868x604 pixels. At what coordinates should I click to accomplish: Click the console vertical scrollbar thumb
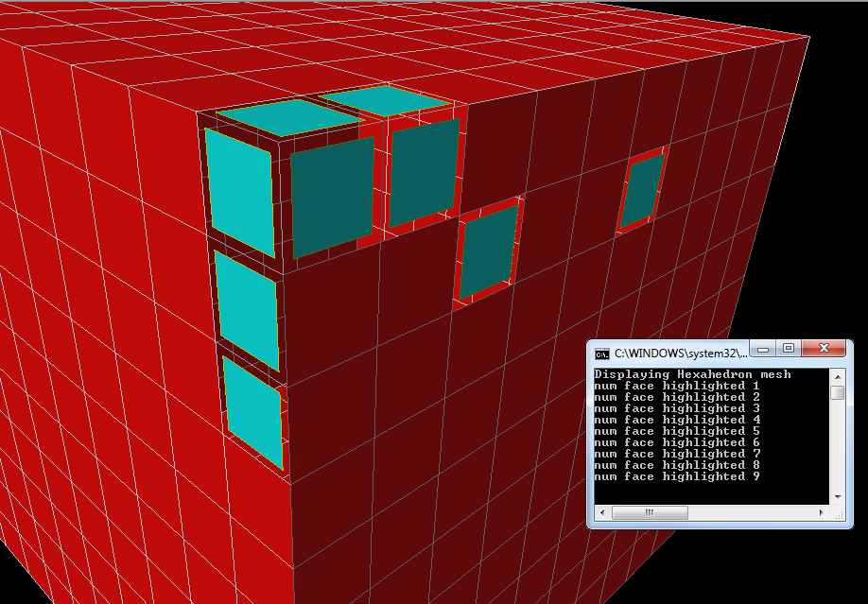coord(837,392)
